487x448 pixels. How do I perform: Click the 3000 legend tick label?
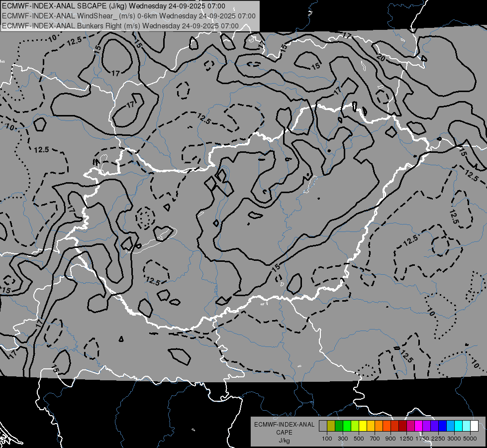tap(454, 439)
